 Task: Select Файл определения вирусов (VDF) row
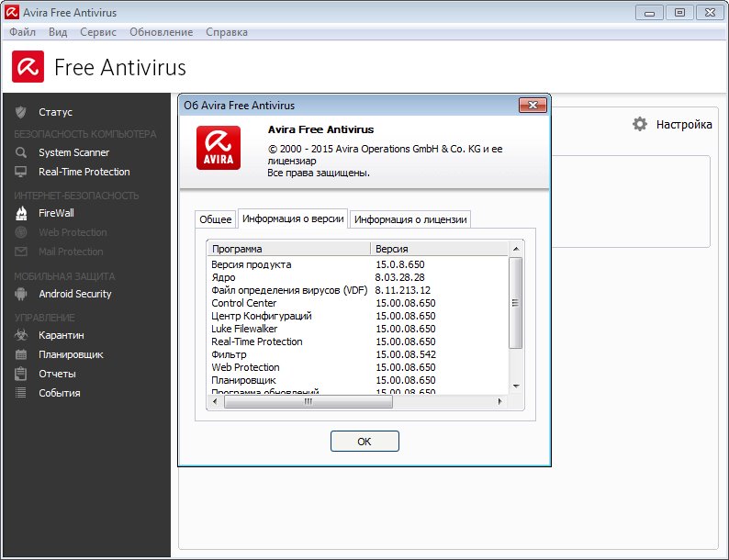(x=357, y=290)
